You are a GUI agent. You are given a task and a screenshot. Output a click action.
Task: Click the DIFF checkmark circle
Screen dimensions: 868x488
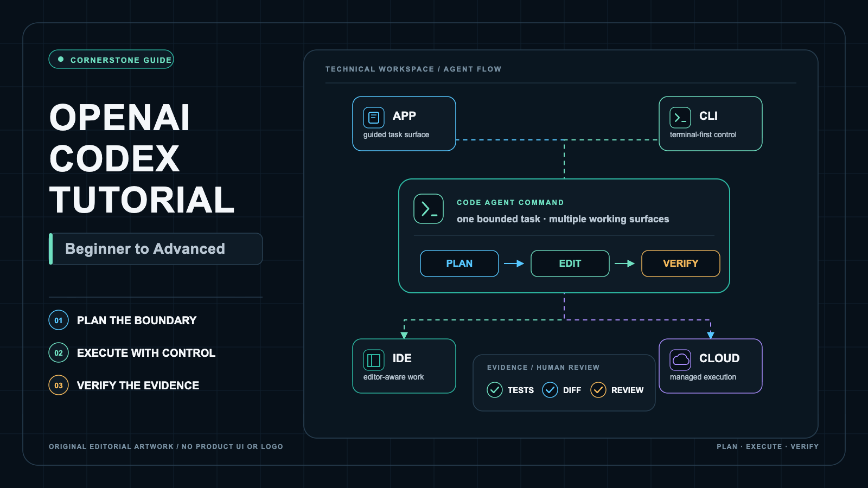[x=550, y=390]
